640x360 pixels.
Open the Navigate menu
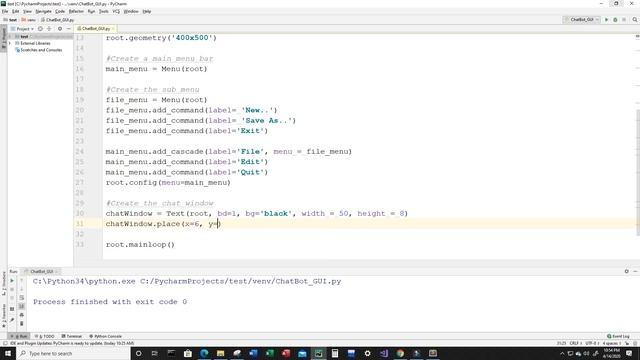point(43,11)
